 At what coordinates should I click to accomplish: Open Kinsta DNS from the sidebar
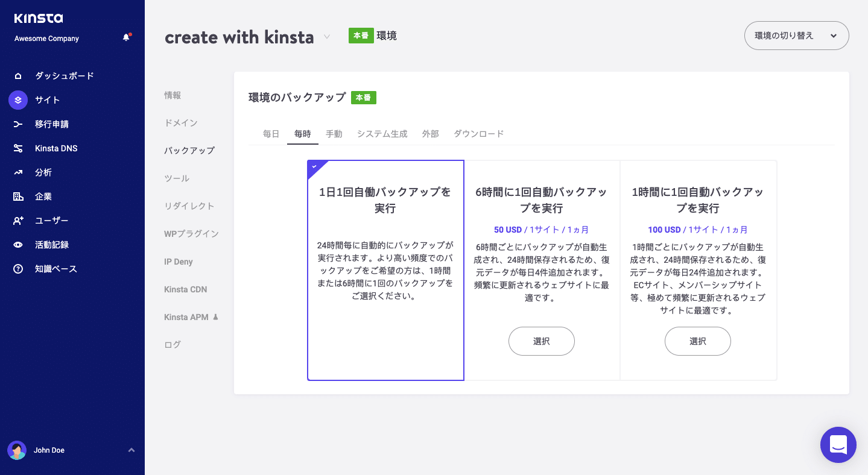click(18, 148)
